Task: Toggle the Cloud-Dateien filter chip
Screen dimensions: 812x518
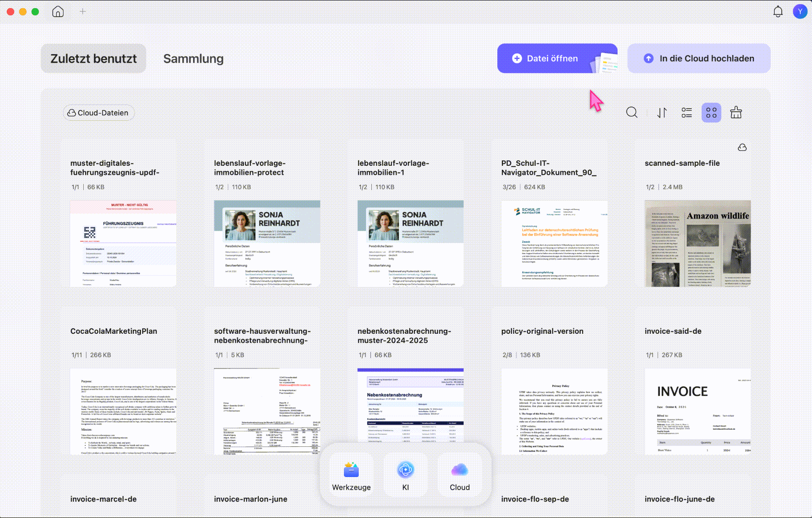Action: click(99, 113)
